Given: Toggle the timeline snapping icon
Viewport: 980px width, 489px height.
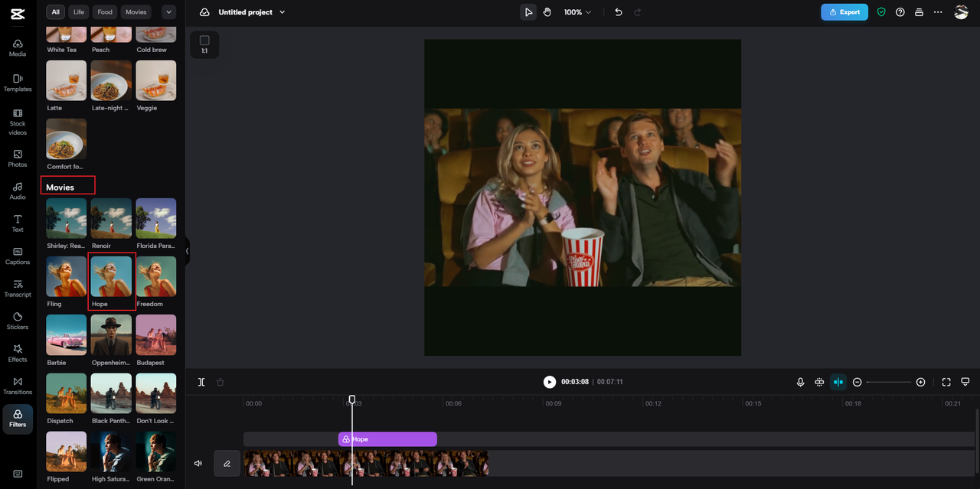Looking at the screenshot, I should (x=819, y=382).
